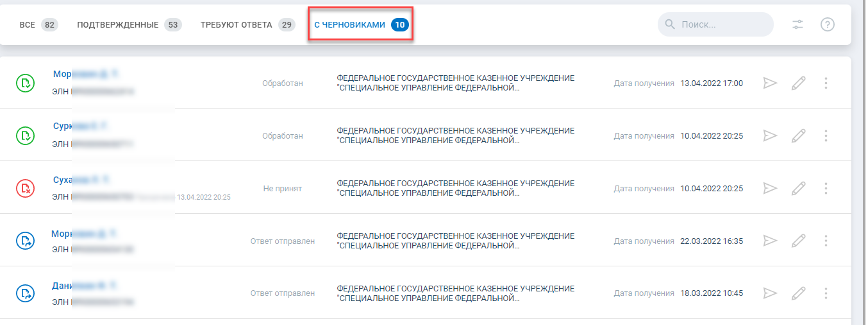This screenshot has height=328, width=868.
Task: Open more options for 13.04.2022 17:00 row
Action: tap(826, 83)
